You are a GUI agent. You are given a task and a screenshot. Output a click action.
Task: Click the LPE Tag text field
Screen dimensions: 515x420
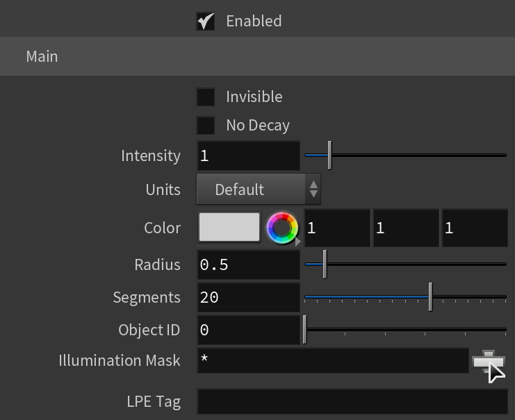pyautogui.click(x=352, y=401)
